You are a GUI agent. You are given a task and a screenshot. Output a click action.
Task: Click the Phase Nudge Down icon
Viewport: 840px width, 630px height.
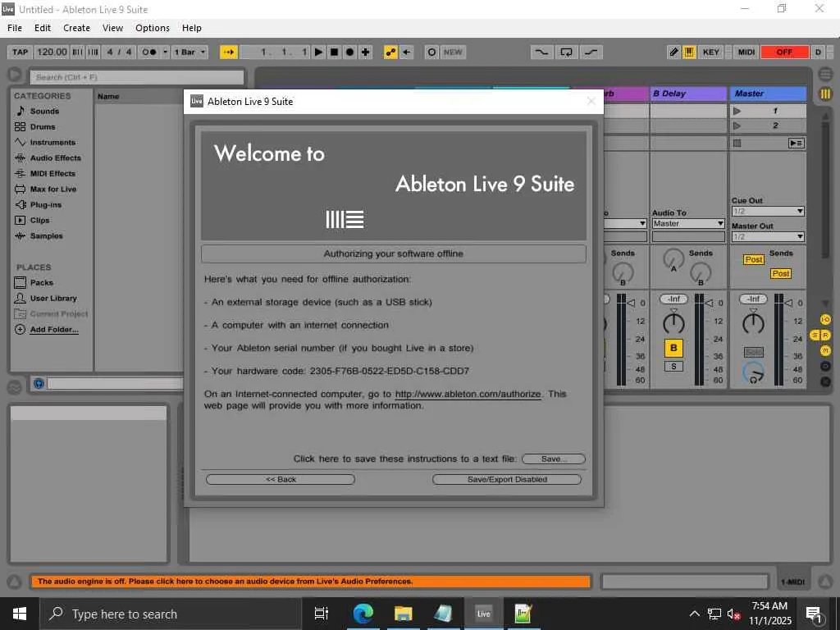[78, 52]
